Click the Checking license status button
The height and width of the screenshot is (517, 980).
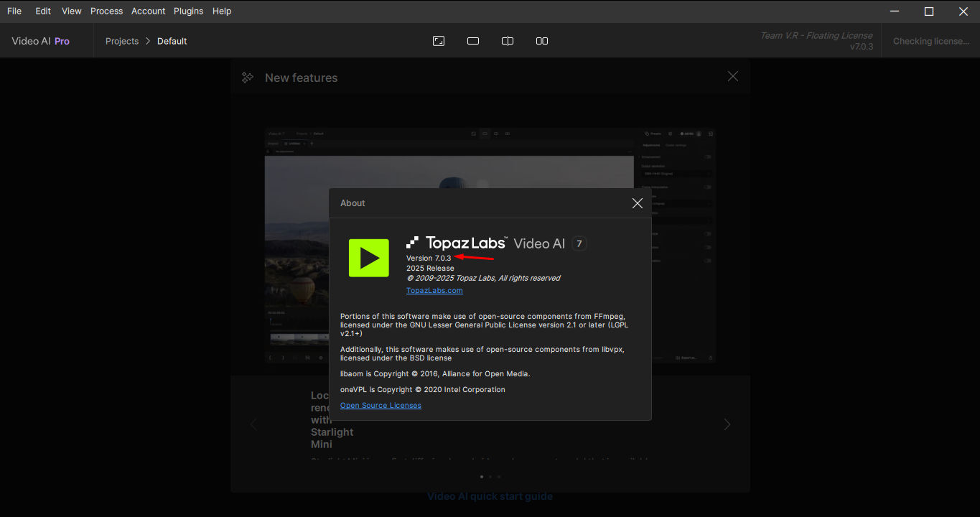930,41
